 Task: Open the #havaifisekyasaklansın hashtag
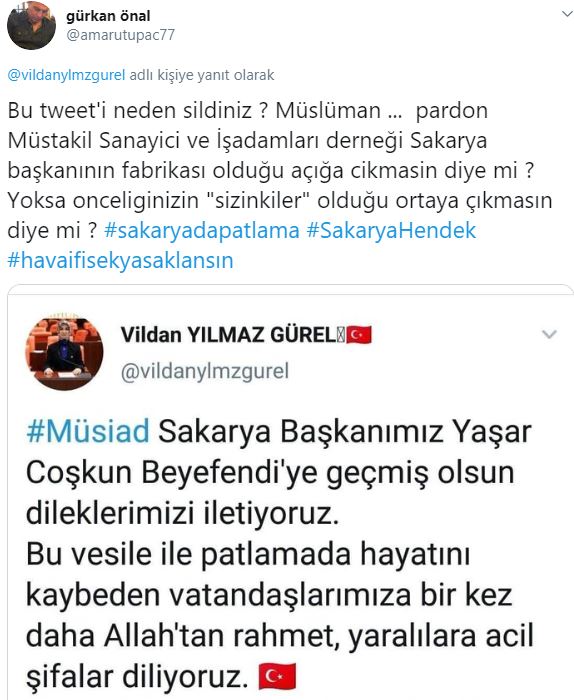pos(121,260)
